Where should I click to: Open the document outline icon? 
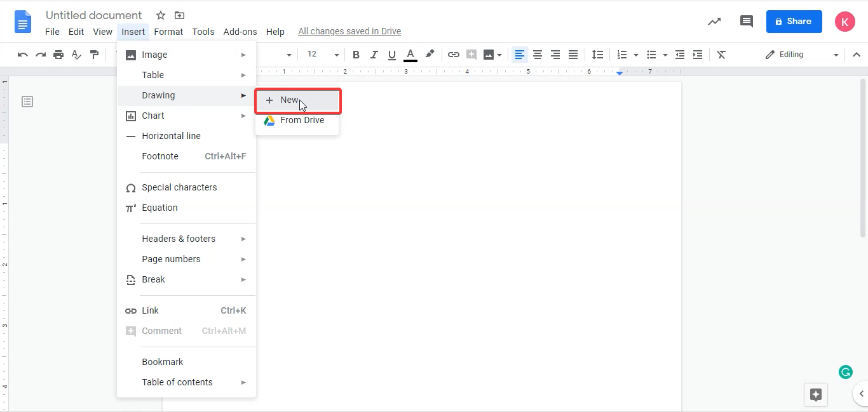[x=27, y=102]
